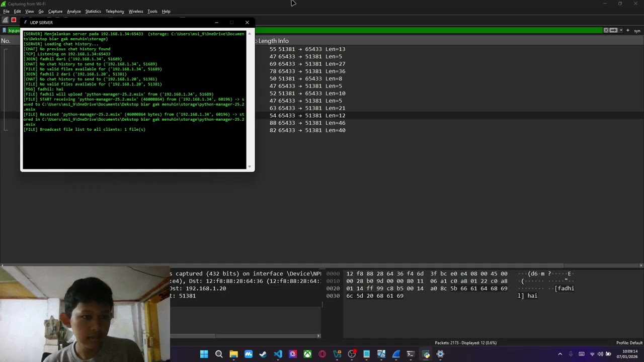Select packet row with Len=10
The height and width of the screenshot is (362, 644).
307,94
